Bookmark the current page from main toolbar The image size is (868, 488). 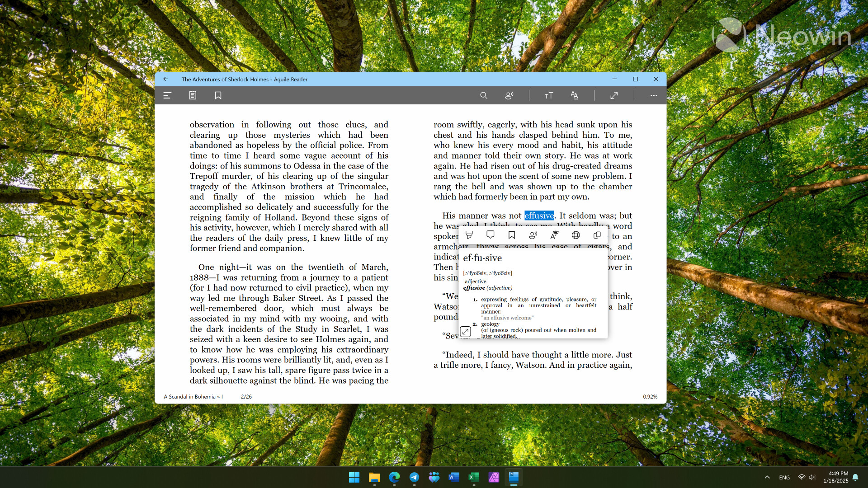point(218,95)
